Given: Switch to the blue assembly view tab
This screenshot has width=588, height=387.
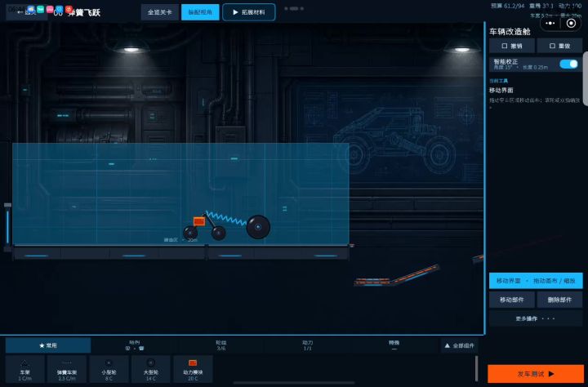Looking at the screenshot, I should pyautogui.click(x=200, y=12).
